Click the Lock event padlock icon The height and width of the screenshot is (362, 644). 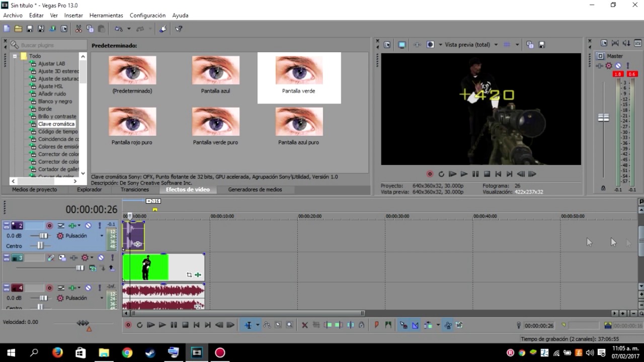[x=361, y=325]
